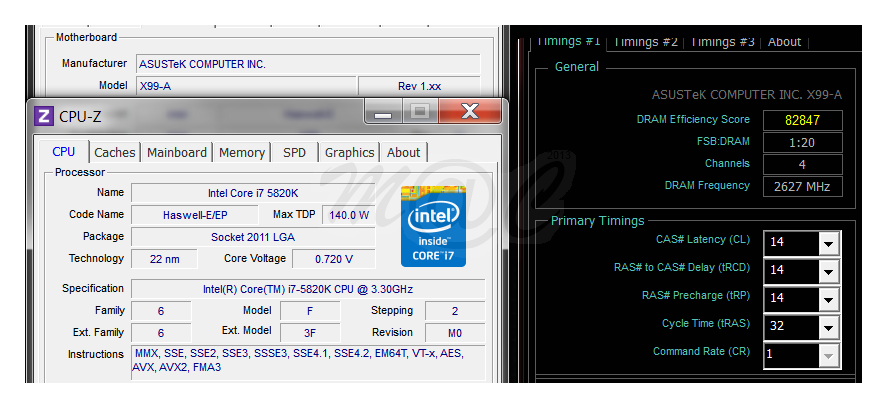887x408 pixels.
Task: Switch to the CPU tab
Action: [64, 152]
